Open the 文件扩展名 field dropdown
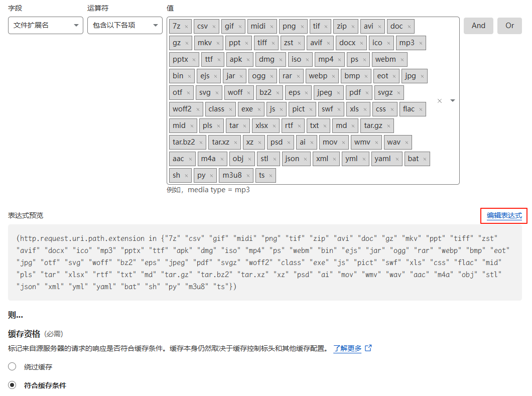The width and height of the screenshot is (532, 396). [46, 26]
